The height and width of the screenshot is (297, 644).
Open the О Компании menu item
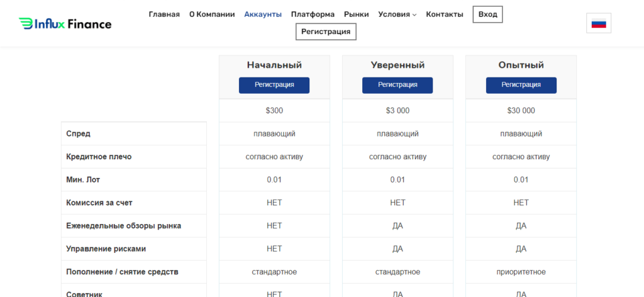(x=212, y=14)
